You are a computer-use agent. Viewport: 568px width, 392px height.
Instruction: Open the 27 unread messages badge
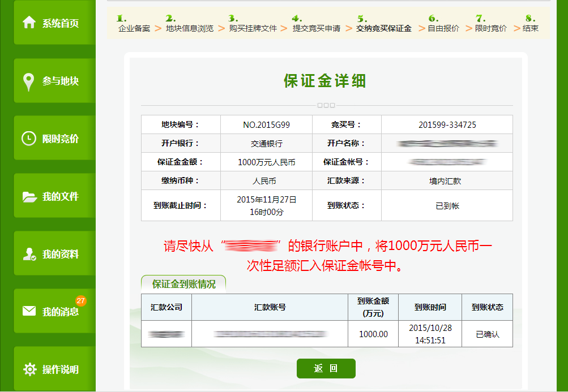click(x=81, y=300)
